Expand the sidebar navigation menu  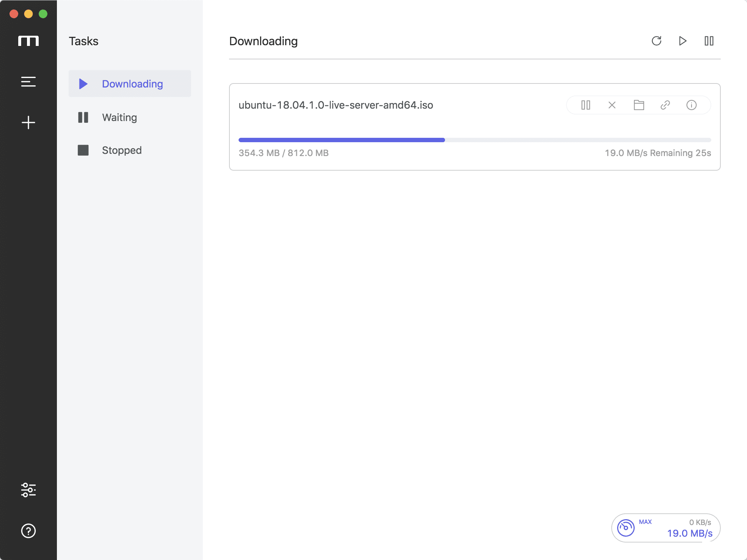[x=28, y=82]
